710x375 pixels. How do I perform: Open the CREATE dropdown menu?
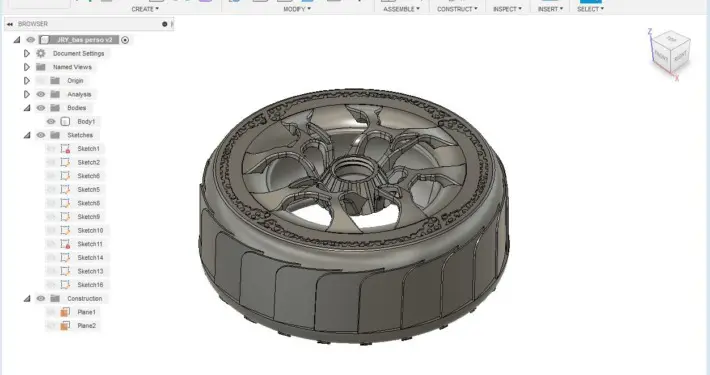pos(145,9)
